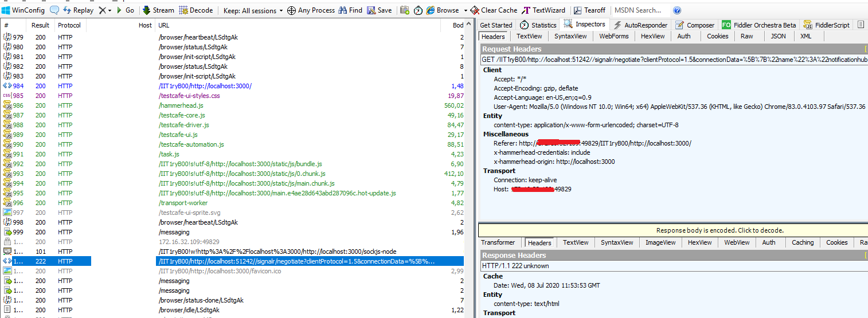The image size is (868, 318).
Task: Click Tearoff button
Action: (x=589, y=10)
